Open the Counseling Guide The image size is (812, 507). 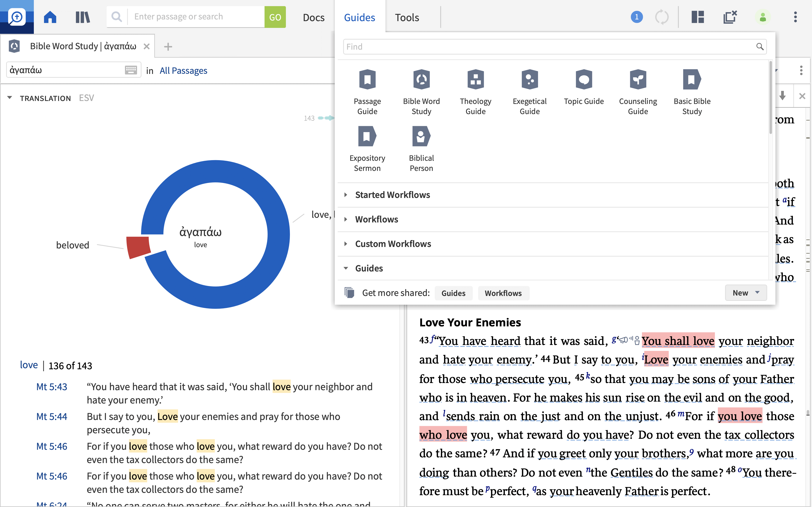[638, 80]
